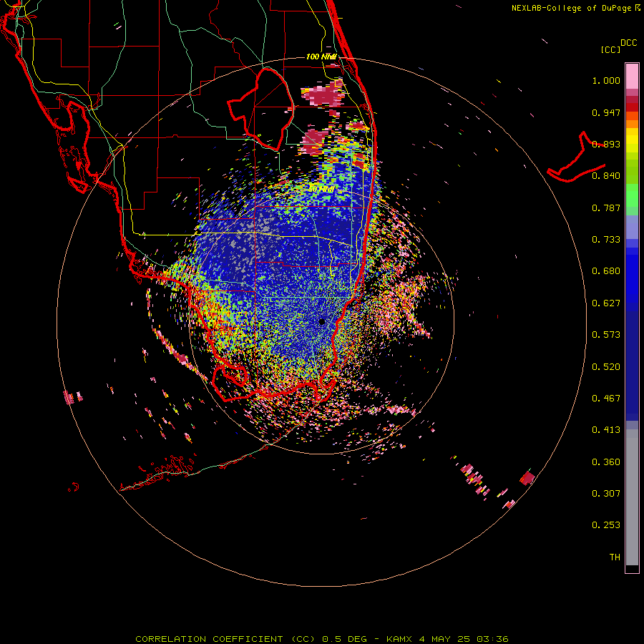Pick the bright green band of color bar
This screenshot has height=644, width=644.
tap(632, 195)
